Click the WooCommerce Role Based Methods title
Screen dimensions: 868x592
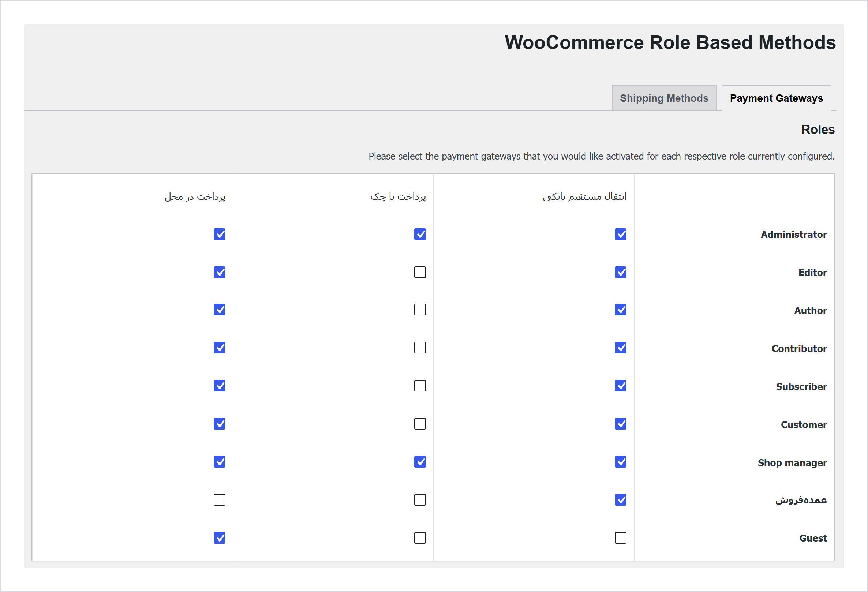[x=670, y=42]
